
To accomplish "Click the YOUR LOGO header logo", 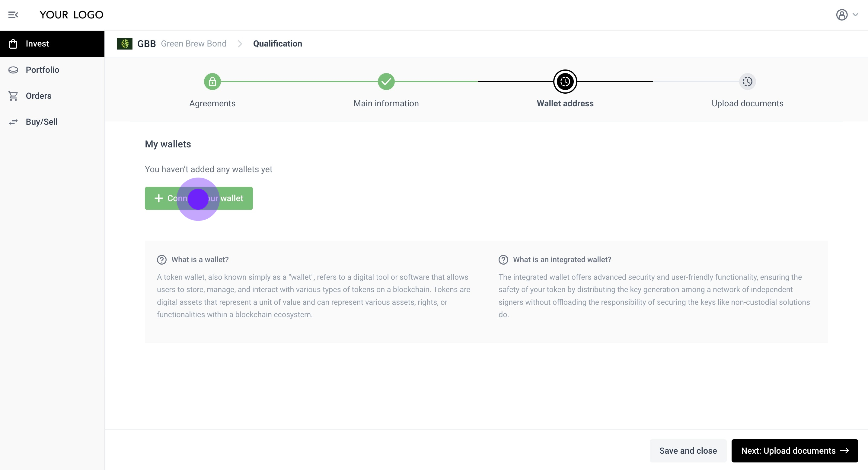I will coord(72,15).
